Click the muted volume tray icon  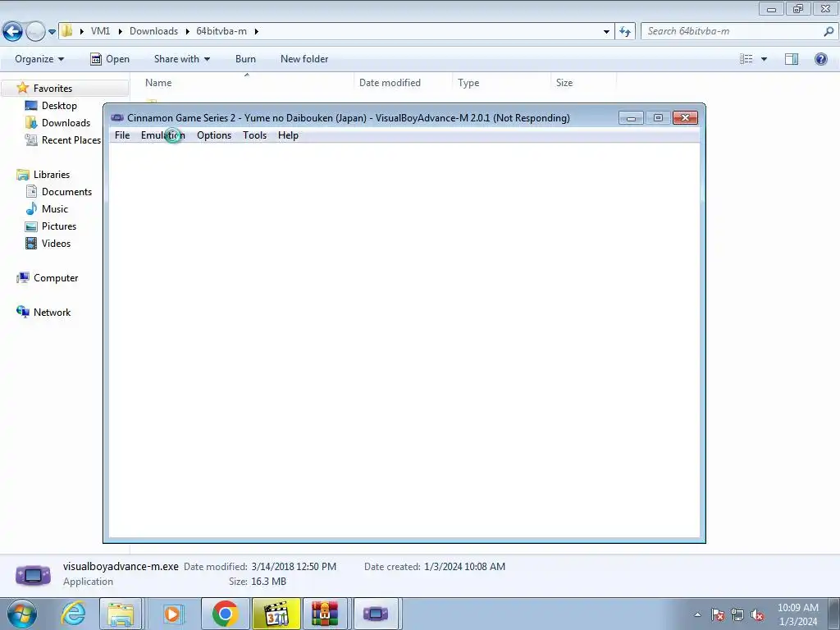(x=757, y=615)
